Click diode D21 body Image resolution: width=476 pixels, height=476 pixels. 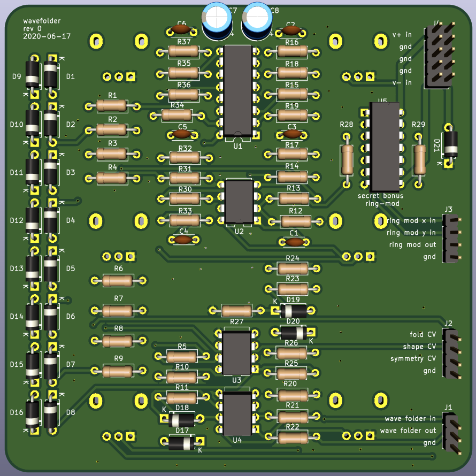450,143
